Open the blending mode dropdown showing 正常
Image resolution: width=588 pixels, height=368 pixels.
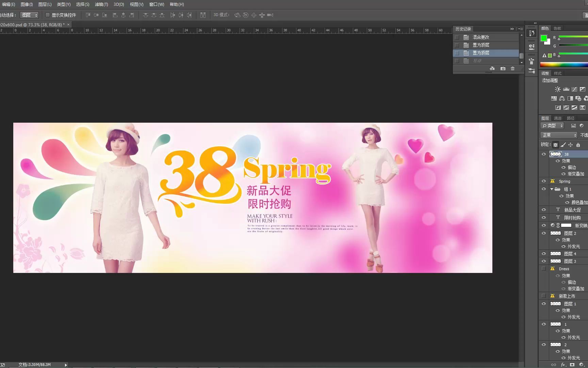pyautogui.click(x=558, y=135)
